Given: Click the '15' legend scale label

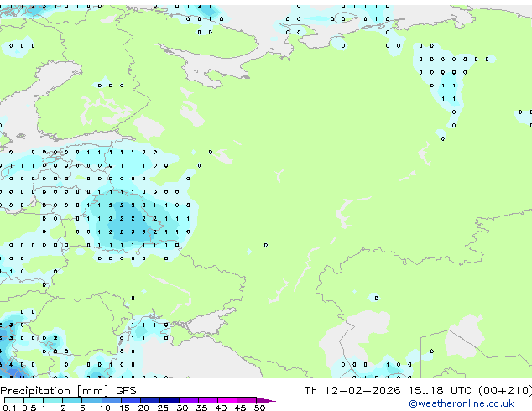Looking at the screenshot, I should click(x=124, y=408).
